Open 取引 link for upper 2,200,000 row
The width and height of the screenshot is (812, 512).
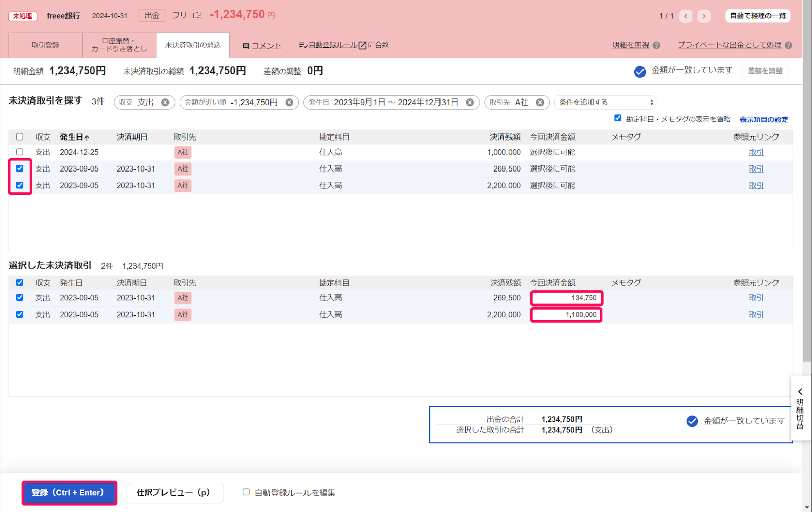756,186
